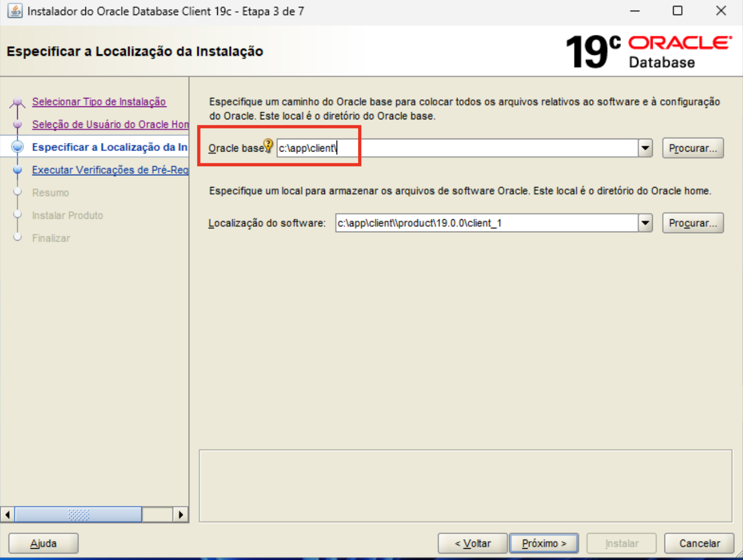Click the left arrow of the sidebar scrollbar
This screenshot has height=560, width=743.
point(7,514)
